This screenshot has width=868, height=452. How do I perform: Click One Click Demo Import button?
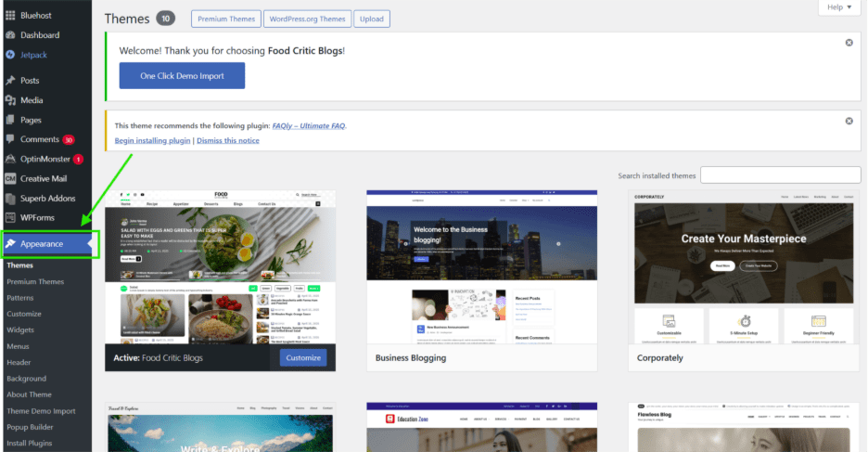pos(182,76)
